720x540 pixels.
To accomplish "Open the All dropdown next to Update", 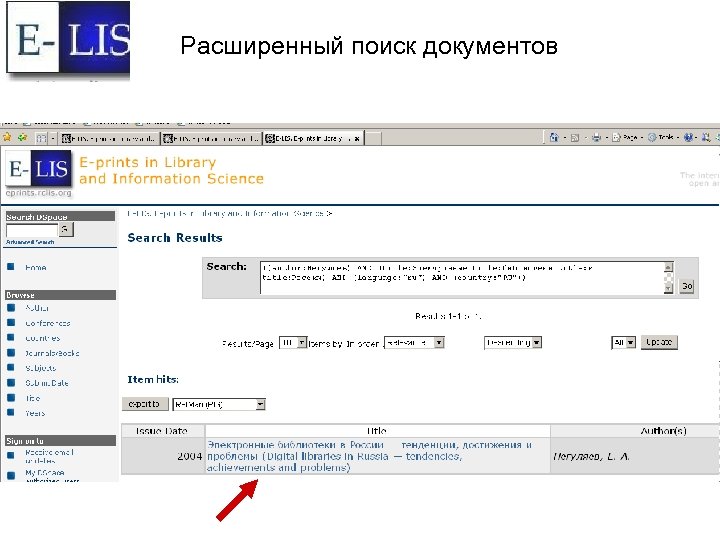I will (624, 343).
